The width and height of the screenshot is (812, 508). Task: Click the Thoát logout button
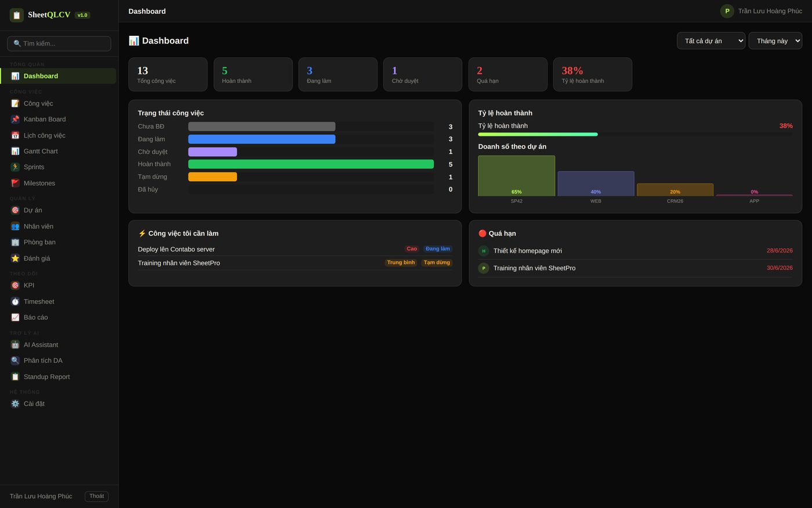pyautogui.click(x=96, y=496)
